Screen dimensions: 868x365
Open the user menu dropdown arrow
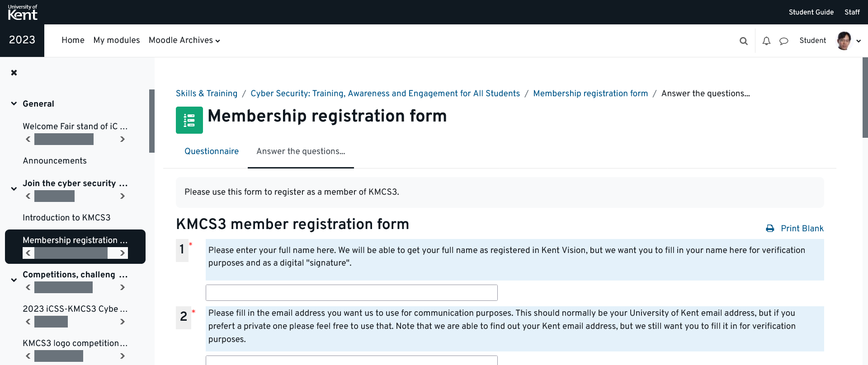tap(859, 41)
